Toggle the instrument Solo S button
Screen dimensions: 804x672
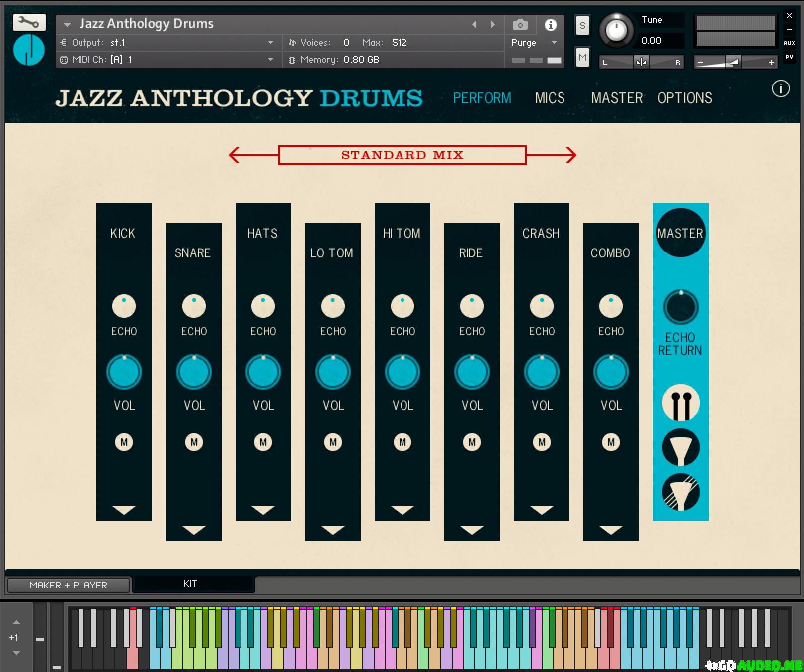click(x=582, y=25)
